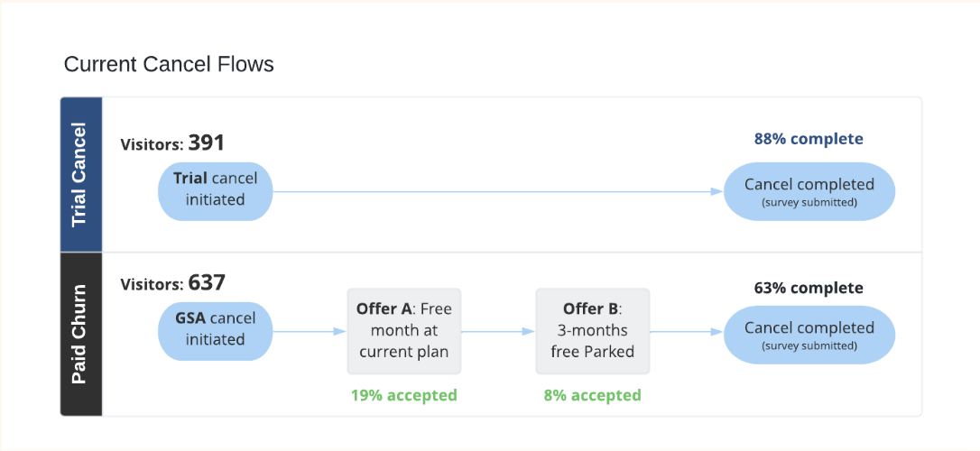Viewport: 980px width, 451px height.
Task: Click the '63% complete' label
Action: coord(809,289)
